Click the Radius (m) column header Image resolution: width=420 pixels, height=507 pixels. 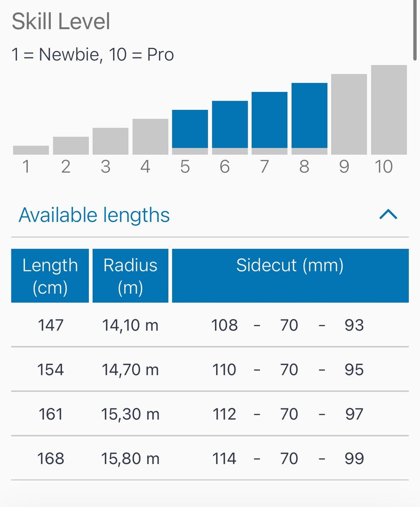tap(130, 276)
